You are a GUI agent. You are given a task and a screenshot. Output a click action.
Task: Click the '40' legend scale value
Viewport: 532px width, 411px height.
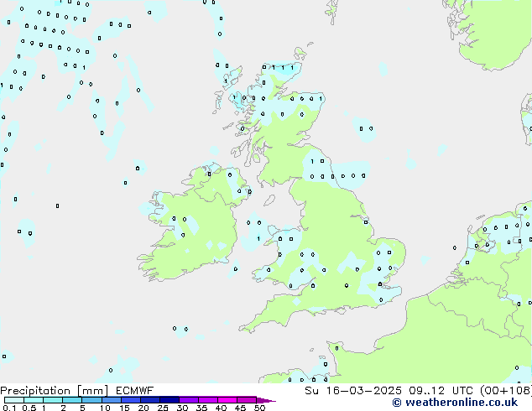(x=221, y=408)
